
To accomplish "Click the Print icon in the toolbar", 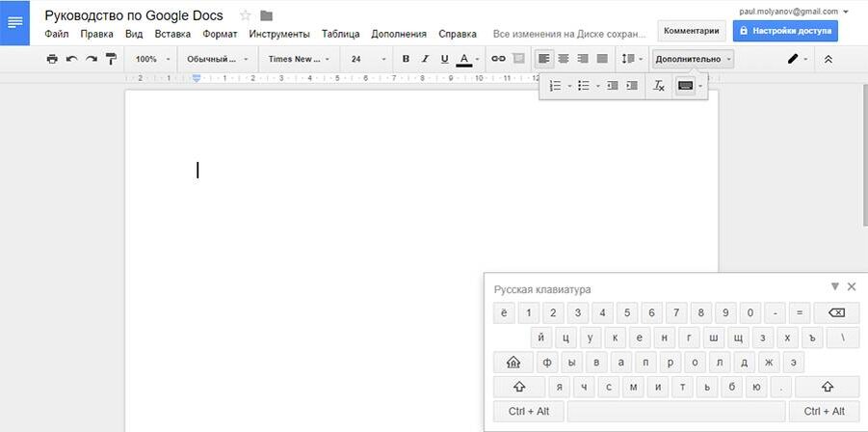I will (52, 59).
